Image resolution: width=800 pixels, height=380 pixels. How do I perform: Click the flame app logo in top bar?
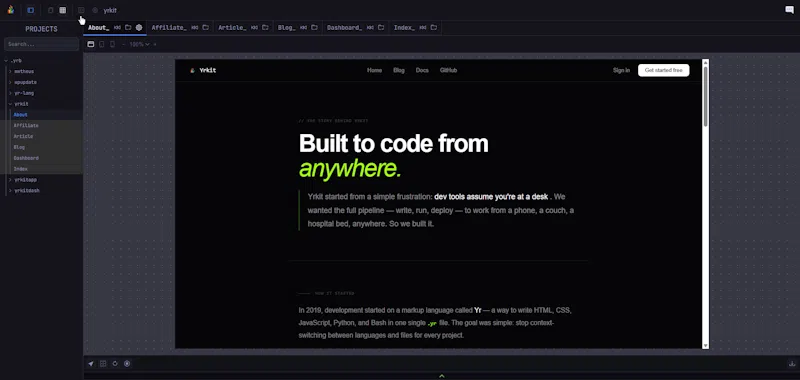point(11,10)
